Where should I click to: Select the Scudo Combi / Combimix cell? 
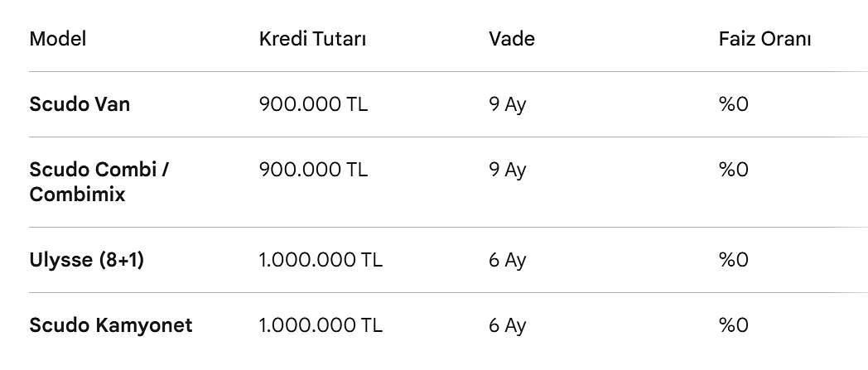click(99, 182)
